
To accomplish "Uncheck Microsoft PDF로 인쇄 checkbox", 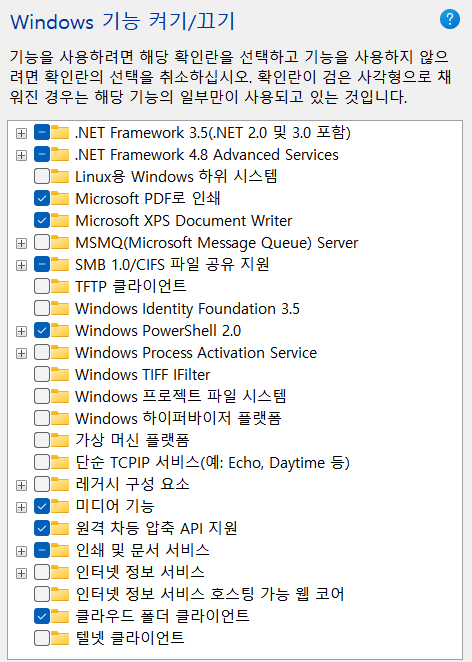I will coord(42,198).
